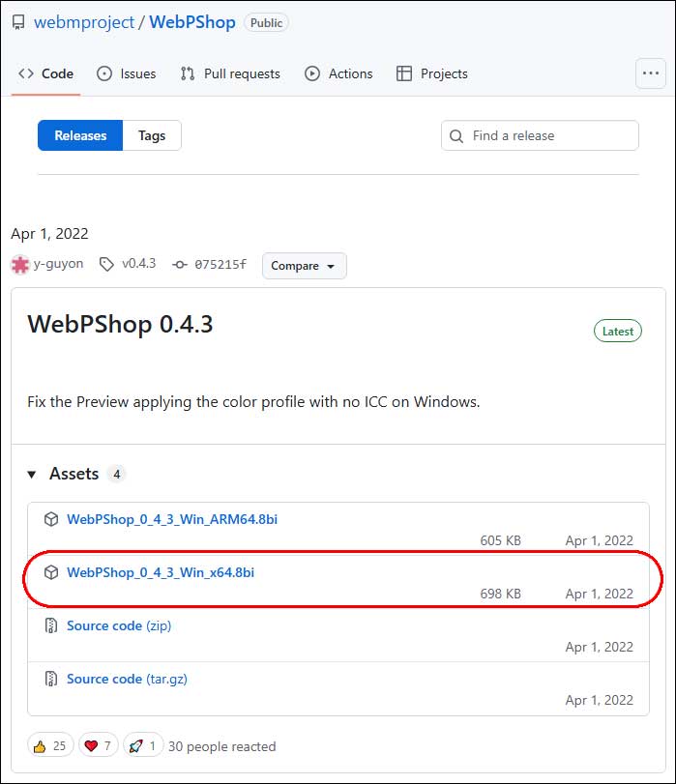Viewport: 676px width, 784px height.
Task: Click the package icon beside WebPShop_0_4_3_Win_ARM64.8bi
Action: pyautogui.click(x=51, y=519)
